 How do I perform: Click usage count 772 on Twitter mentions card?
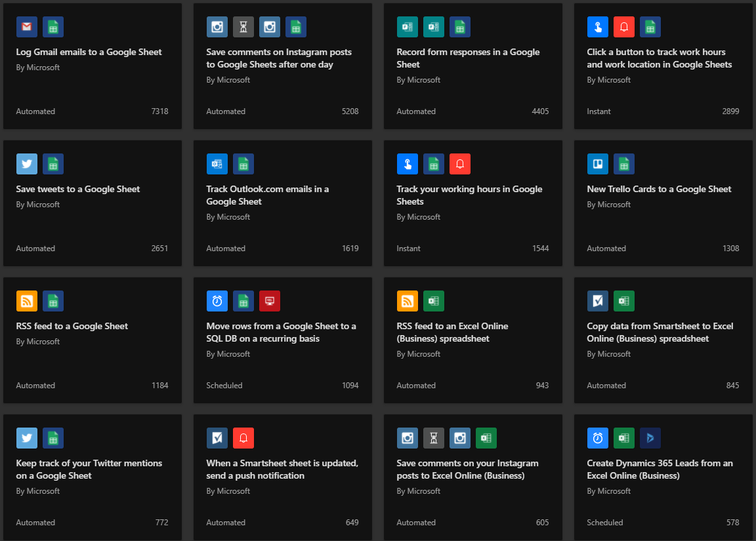tap(161, 523)
